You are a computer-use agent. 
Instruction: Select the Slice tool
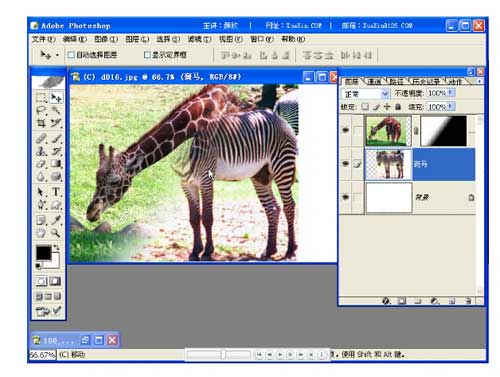56,123
